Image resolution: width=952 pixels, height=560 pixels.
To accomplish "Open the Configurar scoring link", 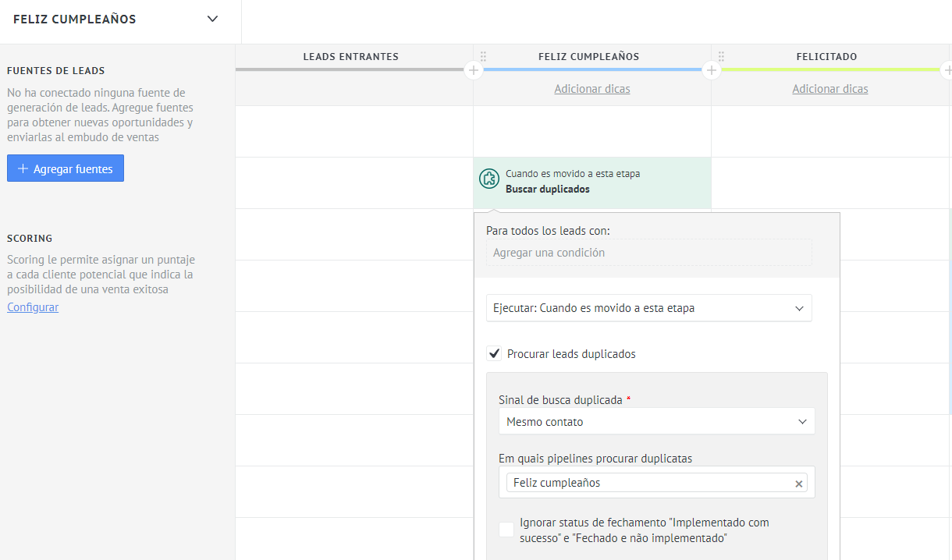I will click(33, 307).
